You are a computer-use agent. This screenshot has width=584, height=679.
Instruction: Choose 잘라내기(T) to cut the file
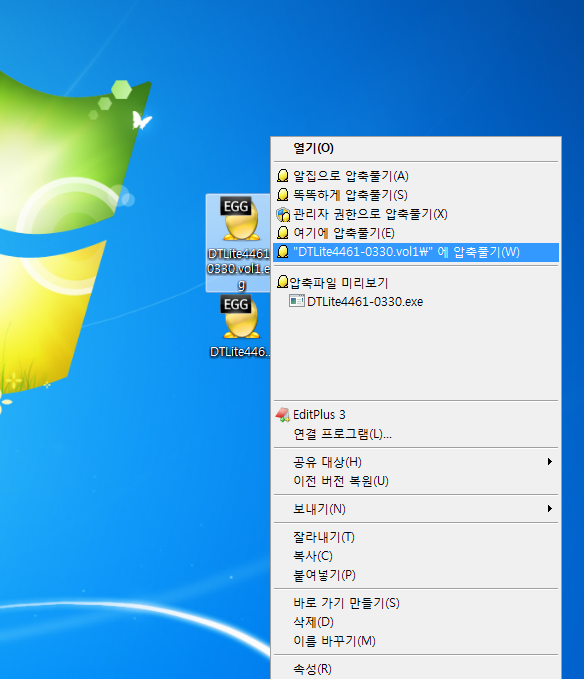point(416,537)
